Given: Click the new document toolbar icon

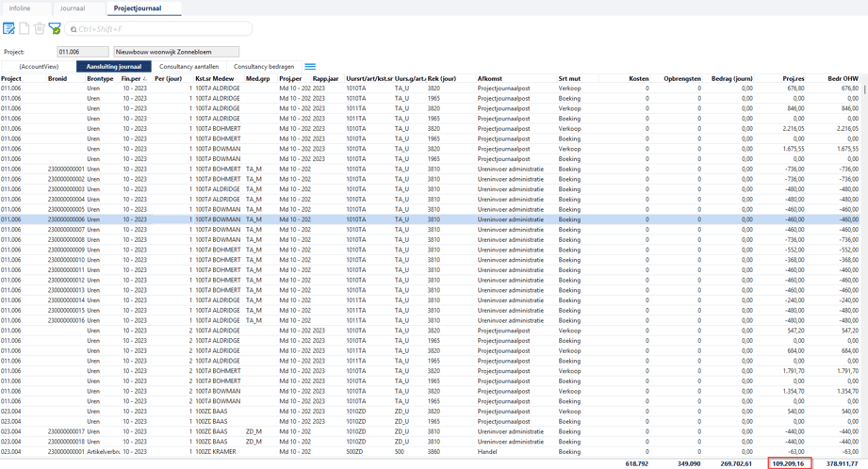Looking at the screenshot, I should [x=25, y=28].
